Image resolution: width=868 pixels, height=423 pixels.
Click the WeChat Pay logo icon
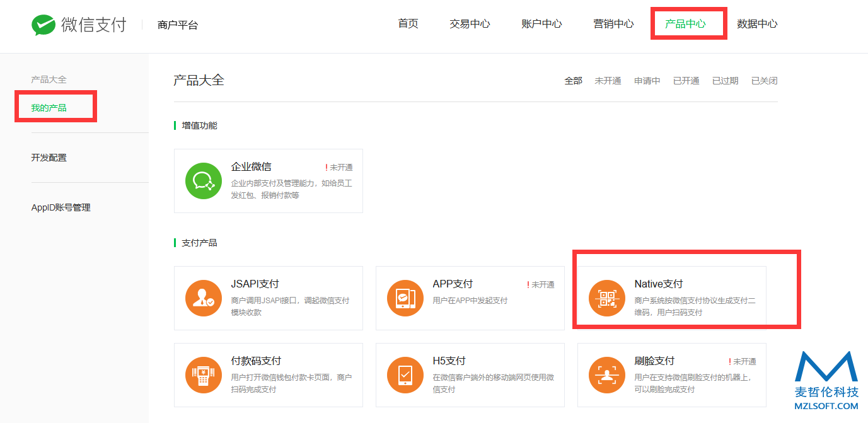(43, 25)
